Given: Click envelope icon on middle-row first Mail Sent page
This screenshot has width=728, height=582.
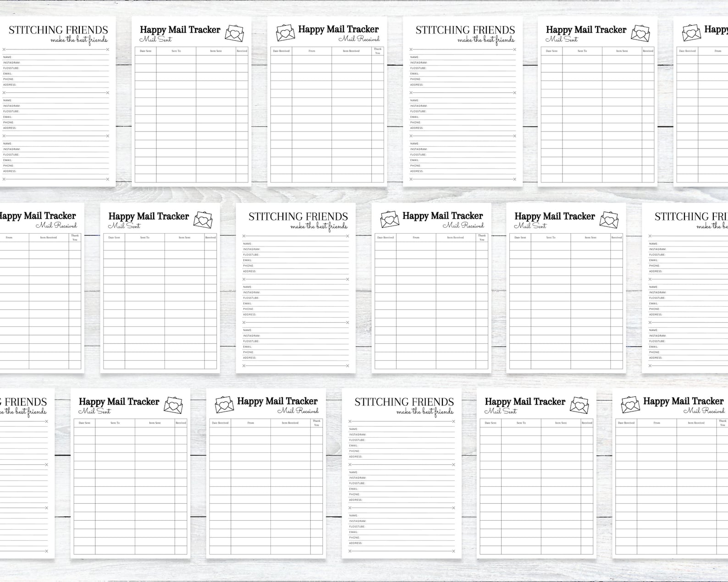Looking at the screenshot, I should 203,220.
